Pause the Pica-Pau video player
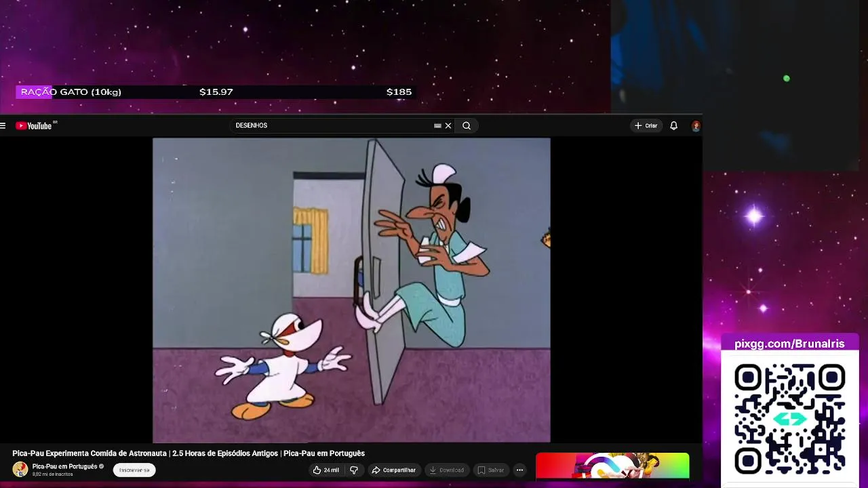868x488 pixels. click(351, 290)
